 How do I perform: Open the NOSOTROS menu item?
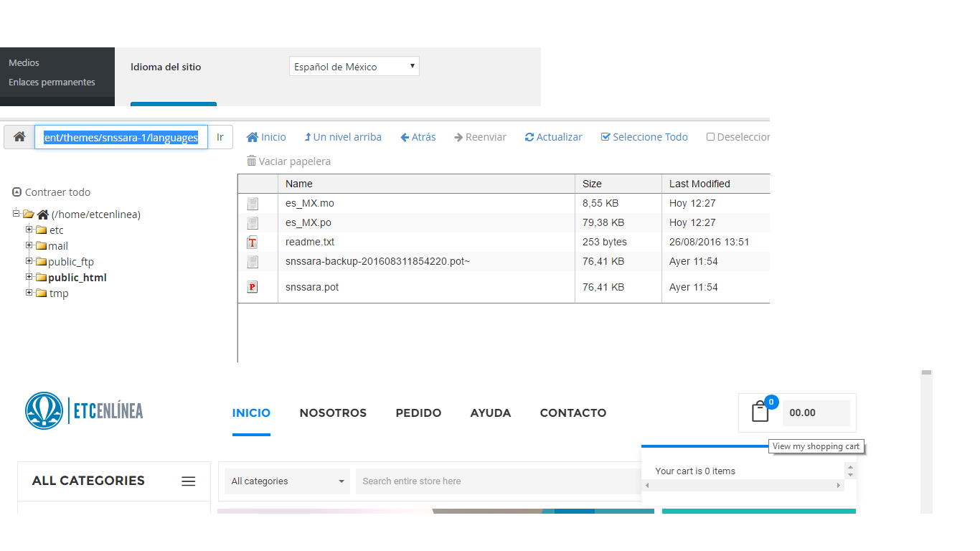click(333, 413)
